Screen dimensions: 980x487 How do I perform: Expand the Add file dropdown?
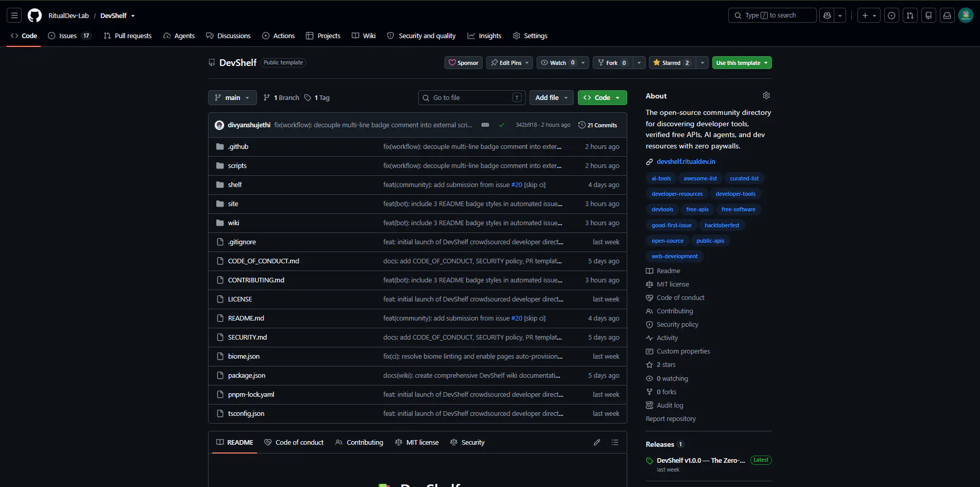click(551, 97)
